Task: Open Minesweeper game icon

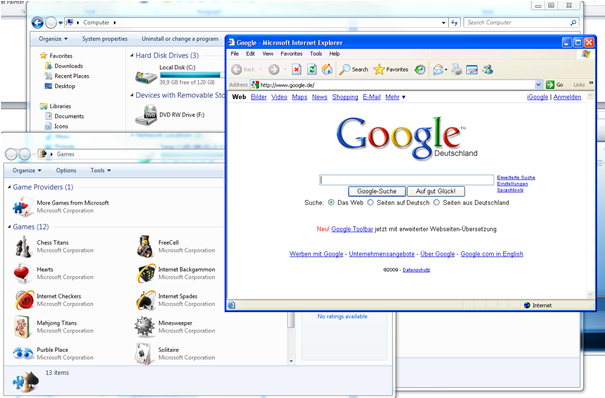Action: pos(144,327)
